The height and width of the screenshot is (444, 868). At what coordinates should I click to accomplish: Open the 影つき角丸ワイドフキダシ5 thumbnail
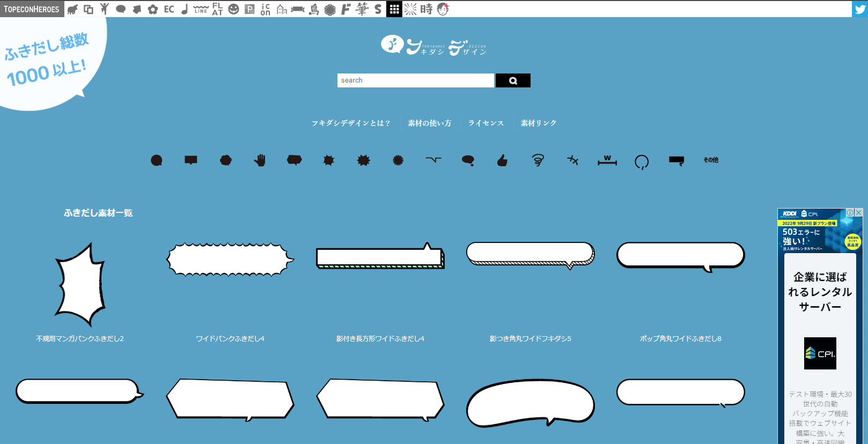pos(531,255)
